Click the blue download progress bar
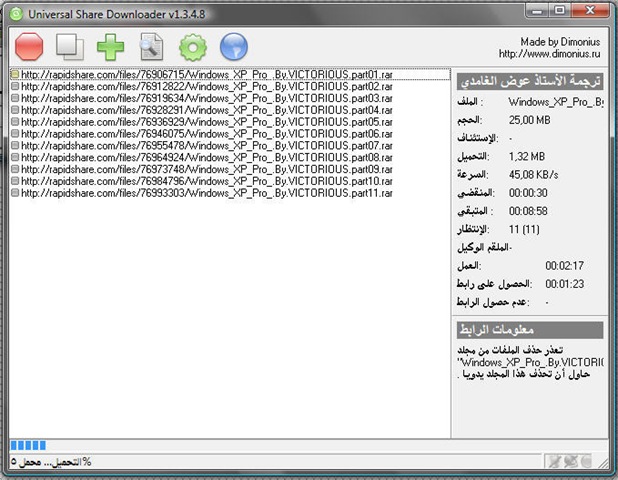The image size is (618, 480). pos(28,445)
